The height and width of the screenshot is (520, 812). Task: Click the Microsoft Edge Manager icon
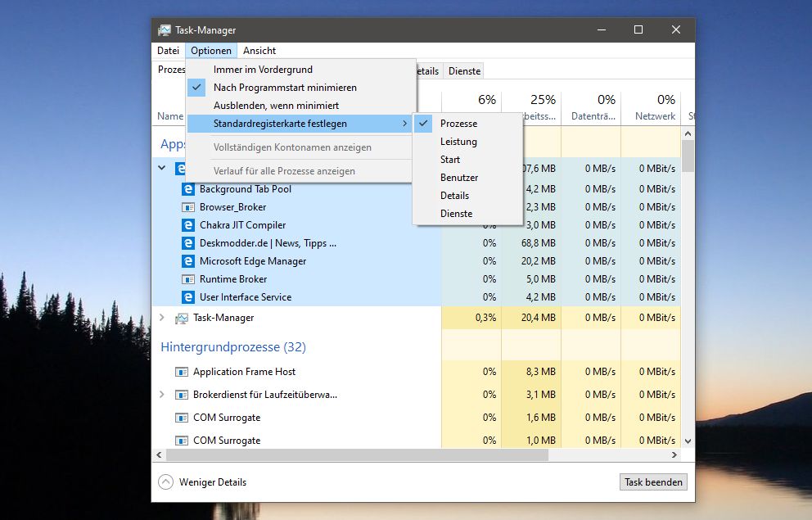tap(188, 261)
